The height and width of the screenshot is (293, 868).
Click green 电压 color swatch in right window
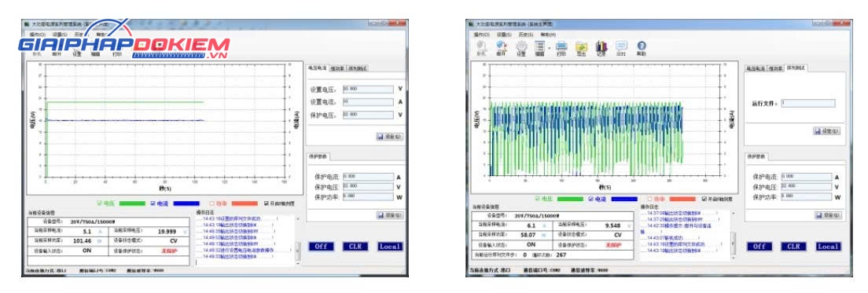569,199
